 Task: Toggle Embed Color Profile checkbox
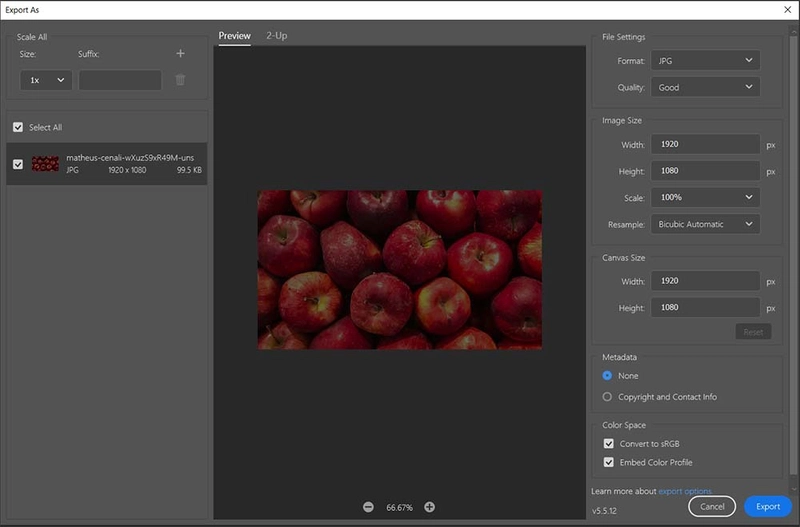tap(609, 462)
